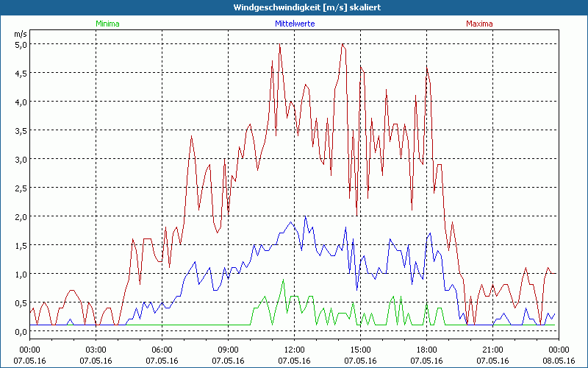Select the blue Mittelwerte legend label

click(294, 24)
